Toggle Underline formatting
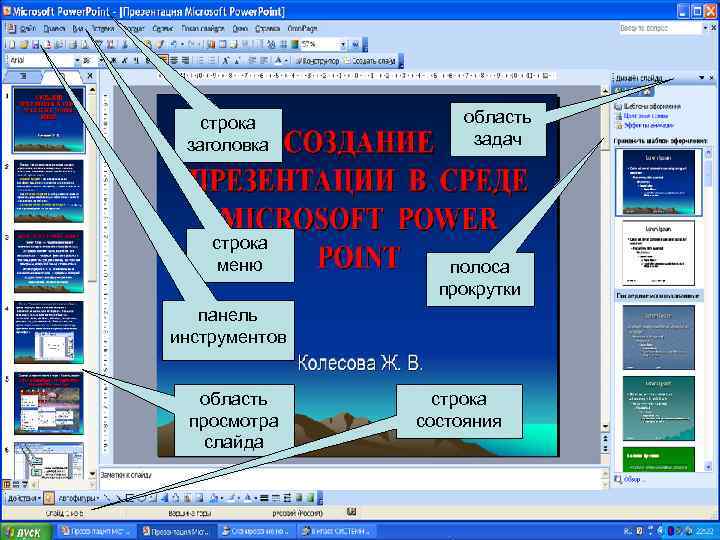The width and height of the screenshot is (720, 540). [136, 61]
